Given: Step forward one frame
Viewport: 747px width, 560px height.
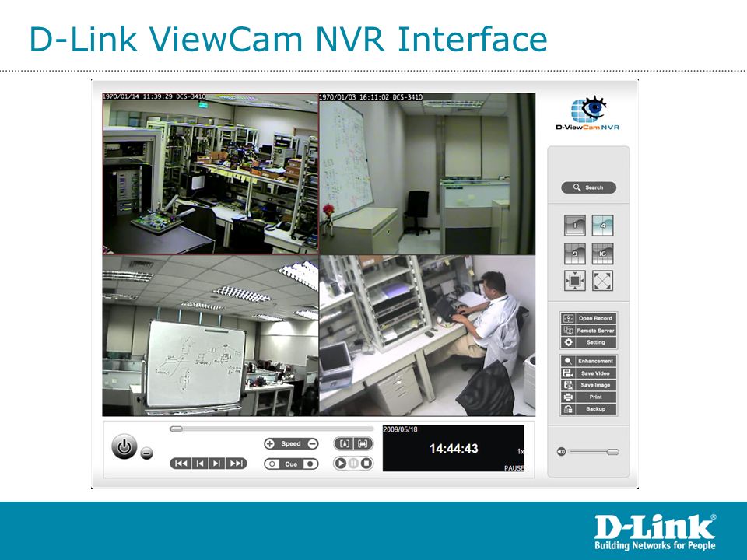Looking at the screenshot, I should pos(217,464).
